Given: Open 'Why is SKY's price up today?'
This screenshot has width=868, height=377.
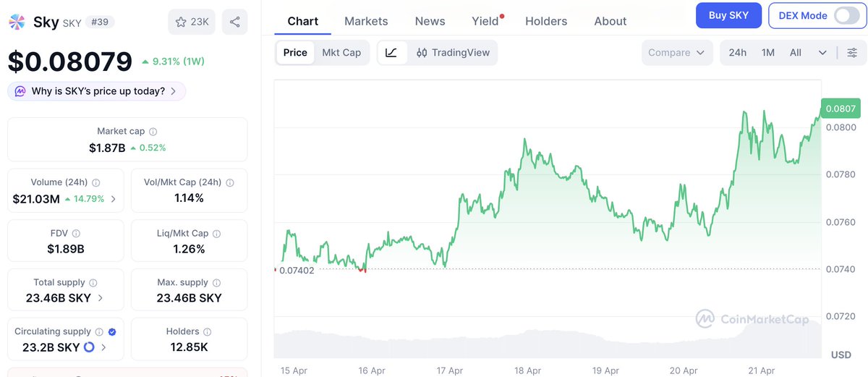Looking at the screenshot, I should pos(97,91).
